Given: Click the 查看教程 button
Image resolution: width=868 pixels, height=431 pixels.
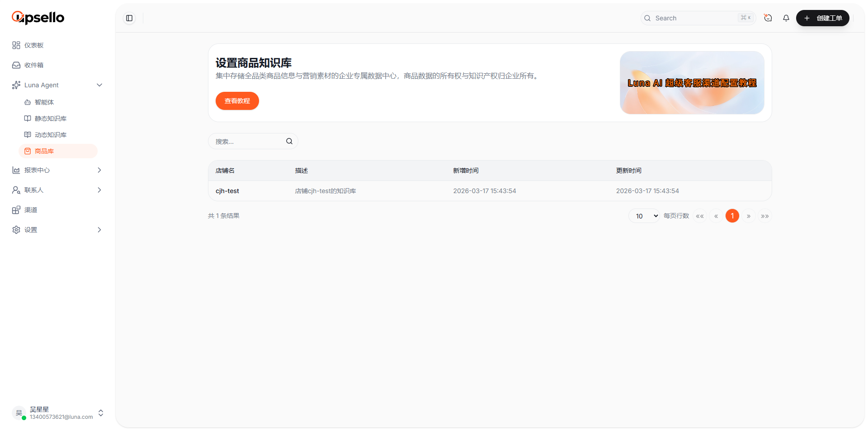Looking at the screenshot, I should (237, 101).
